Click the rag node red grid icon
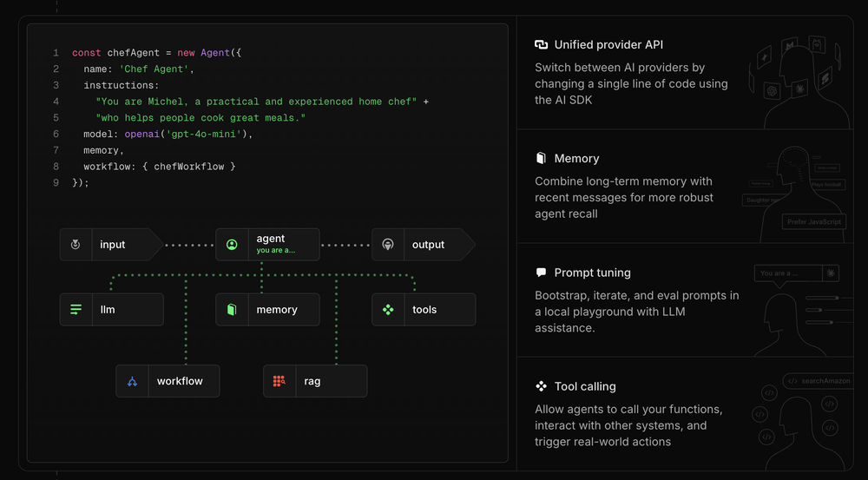 point(279,381)
